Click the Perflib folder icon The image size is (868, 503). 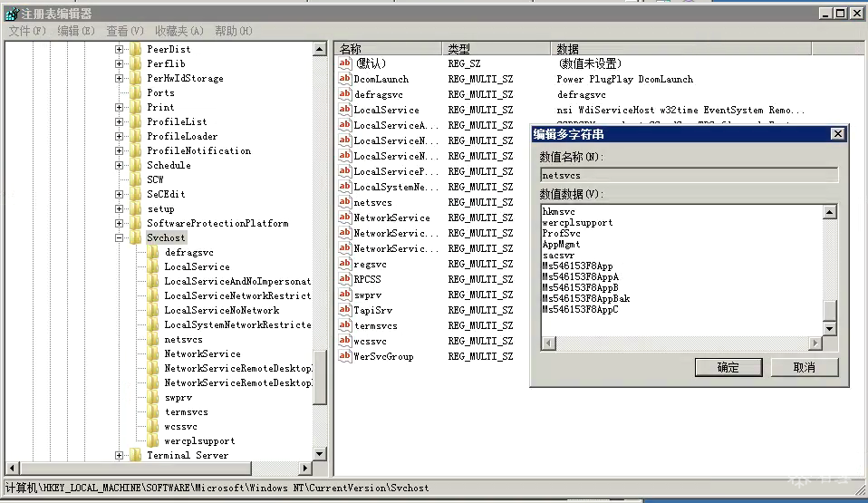[x=136, y=63]
